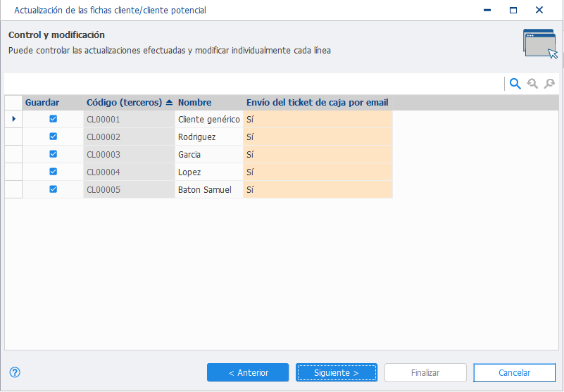Click the search previous magnifier icon

coord(532,84)
